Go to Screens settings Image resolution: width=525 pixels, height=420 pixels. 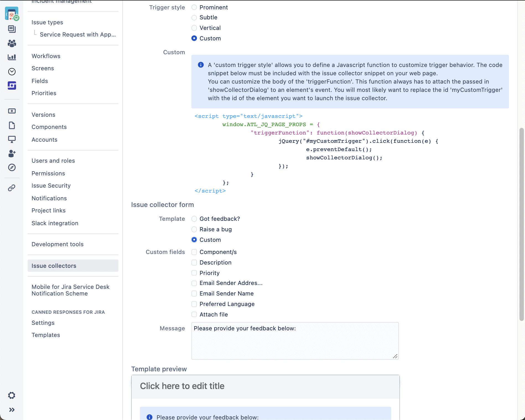pos(43,68)
